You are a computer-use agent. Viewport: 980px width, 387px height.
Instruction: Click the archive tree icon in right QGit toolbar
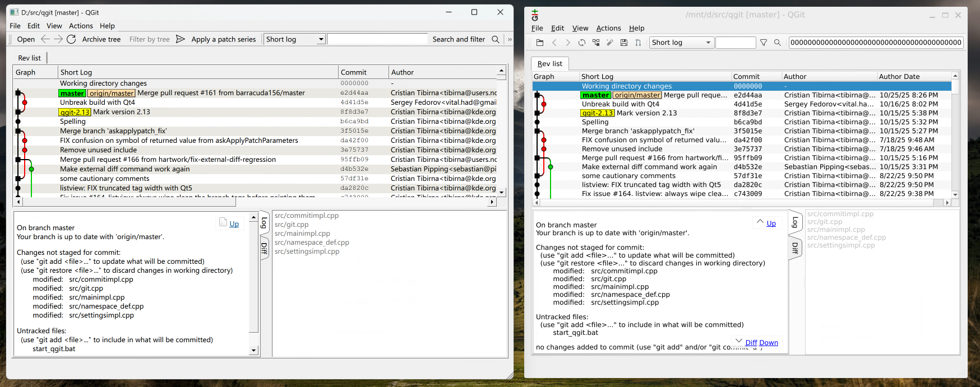[x=596, y=43]
